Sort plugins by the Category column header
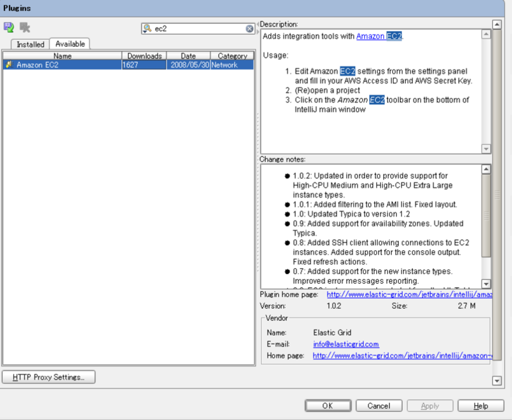 [x=232, y=56]
